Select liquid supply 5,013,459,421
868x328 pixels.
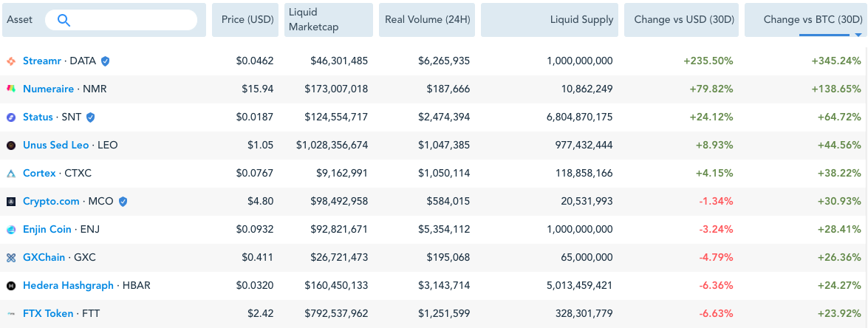point(579,286)
